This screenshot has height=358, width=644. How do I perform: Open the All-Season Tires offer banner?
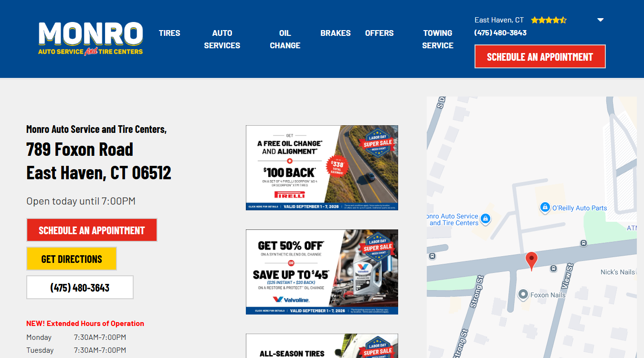pos(322,346)
